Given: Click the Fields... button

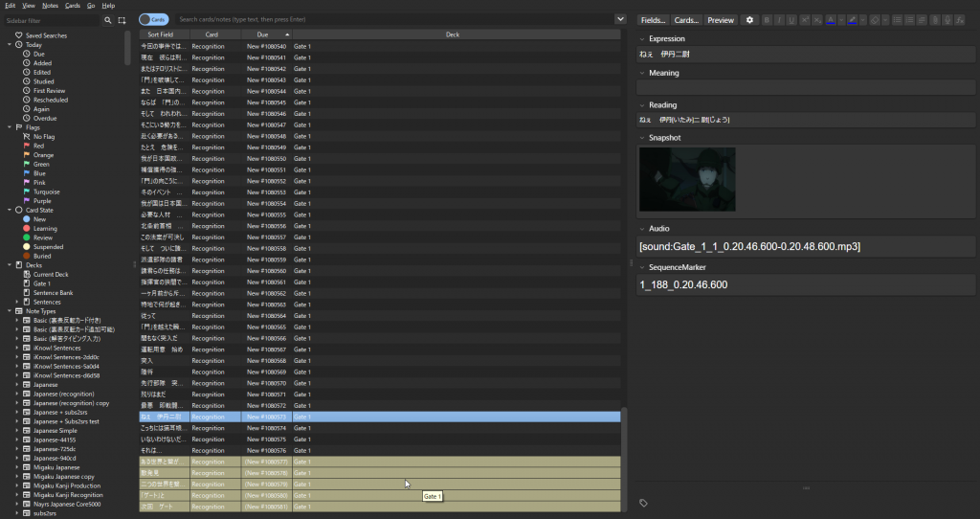Looking at the screenshot, I should [653, 20].
